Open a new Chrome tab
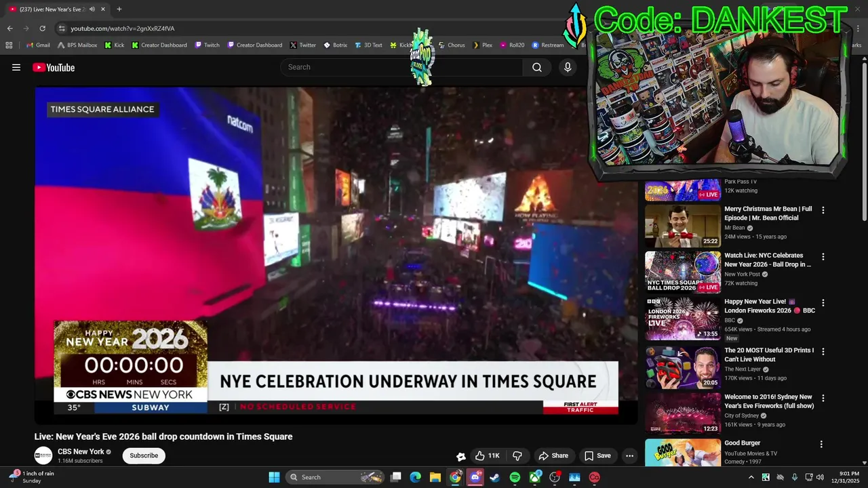The height and width of the screenshot is (488, 868). 119,9
